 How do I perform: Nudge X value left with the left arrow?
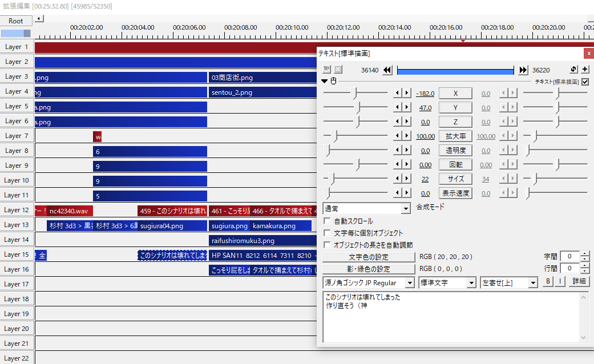397,93
